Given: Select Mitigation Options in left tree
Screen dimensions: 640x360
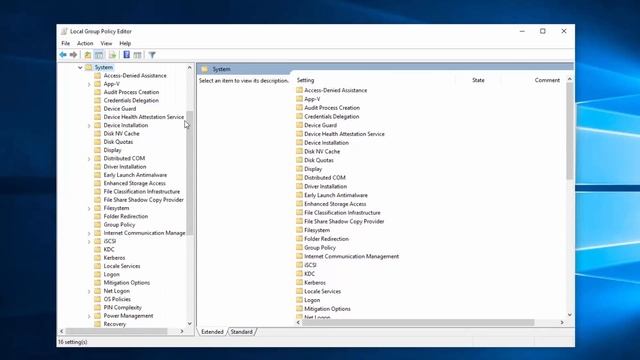Looking at the screenshot, I should tap(127, 282).
